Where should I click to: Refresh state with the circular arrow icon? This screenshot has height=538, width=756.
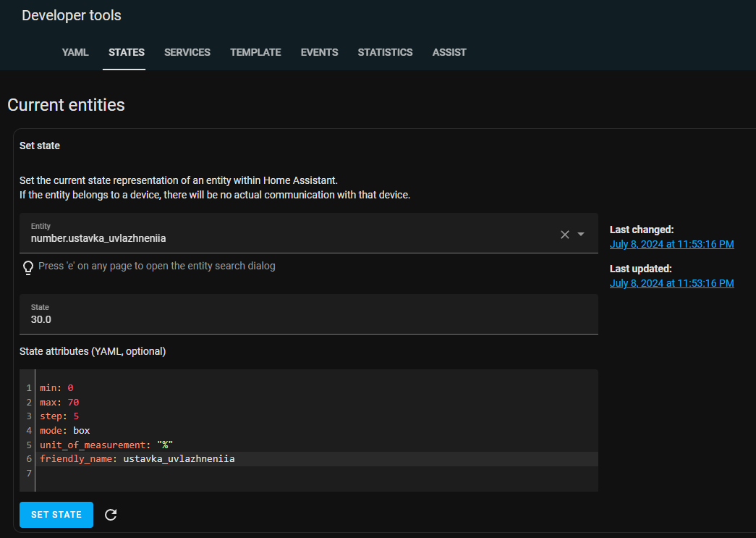pyautogui.click(x=111, y=515)
